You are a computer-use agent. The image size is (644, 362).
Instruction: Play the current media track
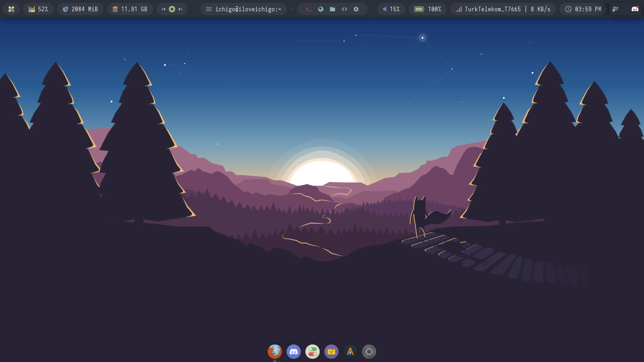172,9
